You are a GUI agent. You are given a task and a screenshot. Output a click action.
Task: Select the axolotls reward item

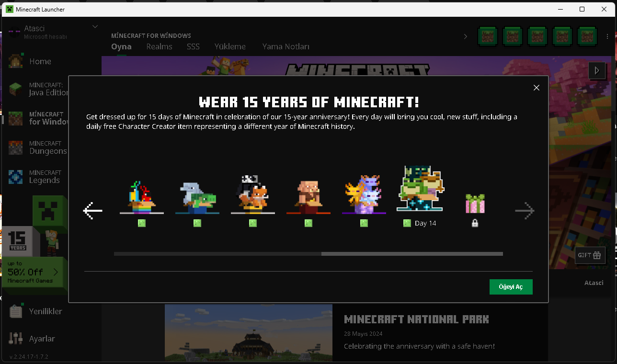[364, 194]
